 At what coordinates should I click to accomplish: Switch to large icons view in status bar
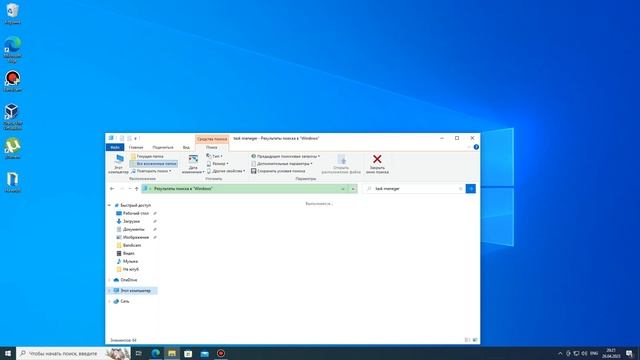(x=475, y=340)
